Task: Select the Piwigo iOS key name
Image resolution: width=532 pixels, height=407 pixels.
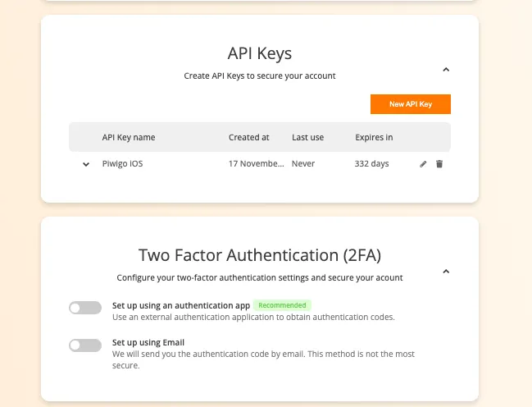Action: coord(122,164)
